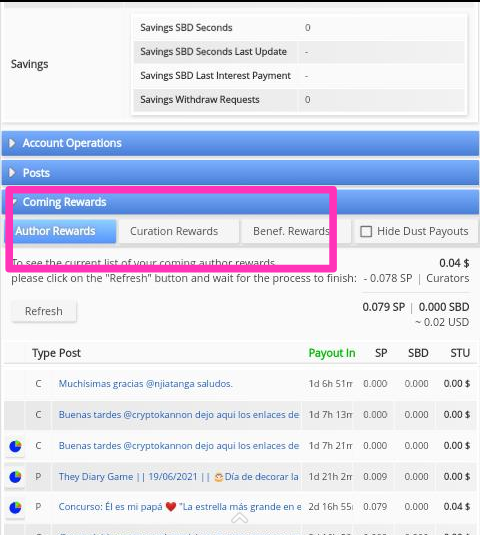Click the pie chart icon beside Concurso post
This screenshot has width=480, height=535.
(x=15, y=507)
